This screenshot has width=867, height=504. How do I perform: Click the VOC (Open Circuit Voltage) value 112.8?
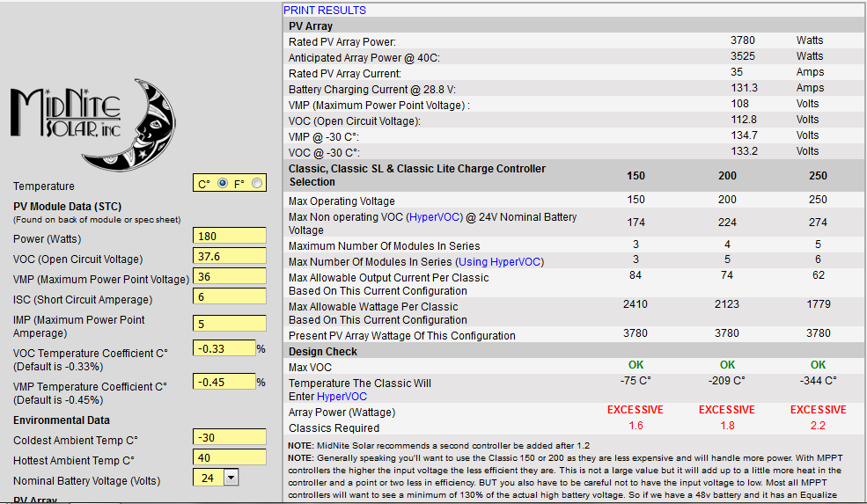click(x=745, y=120)
